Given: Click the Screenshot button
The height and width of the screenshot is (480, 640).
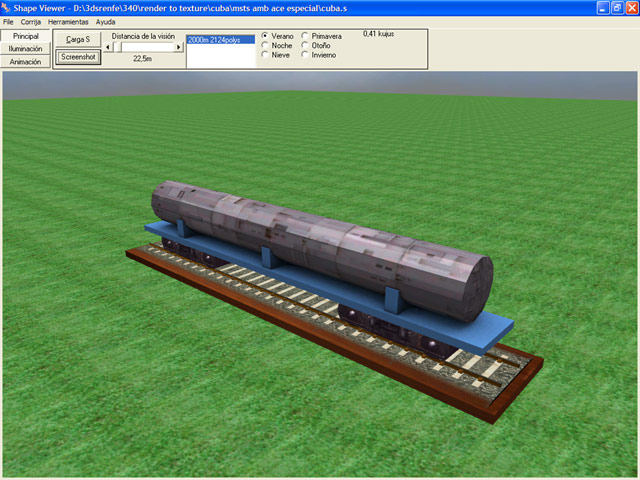Looking at the screenshot, I should tap(77, 57).
